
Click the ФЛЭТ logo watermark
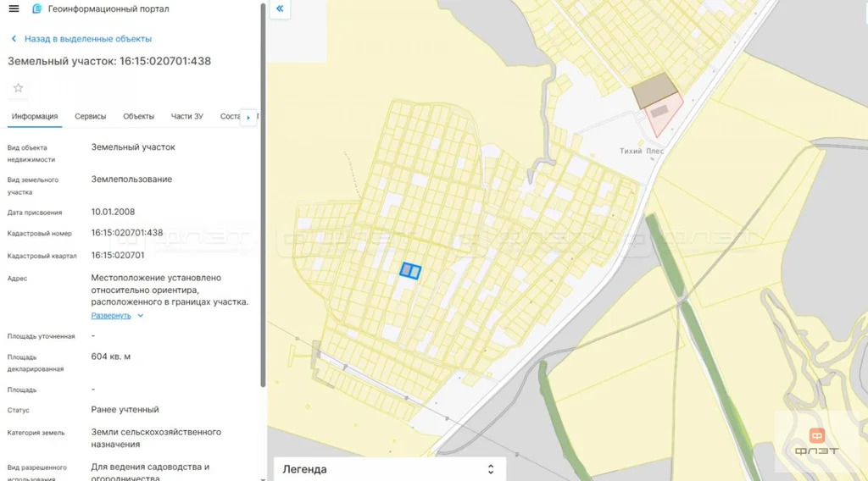coord(816,442)
